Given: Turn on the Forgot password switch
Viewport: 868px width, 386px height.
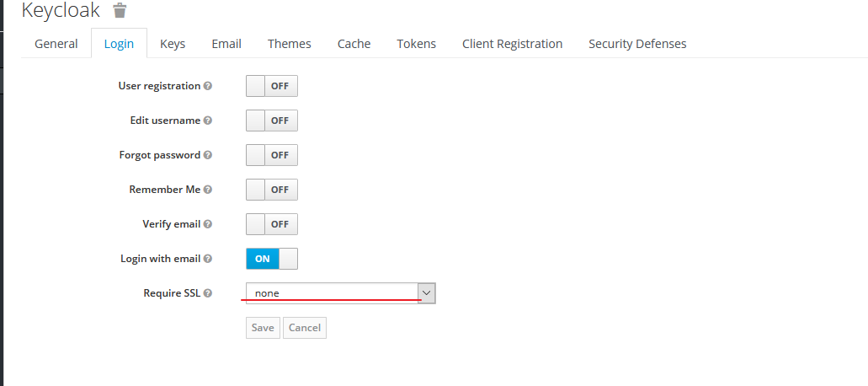Looking at the screenshot, I should point(272,155).
